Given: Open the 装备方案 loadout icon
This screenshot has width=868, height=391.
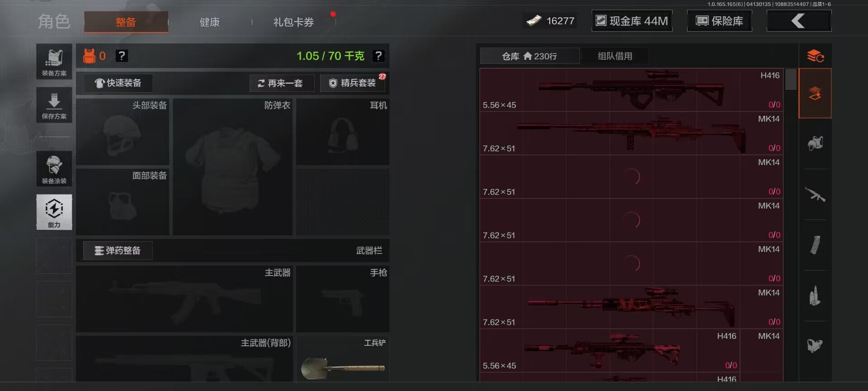Looking at the screenshot, I should [54, 62].
